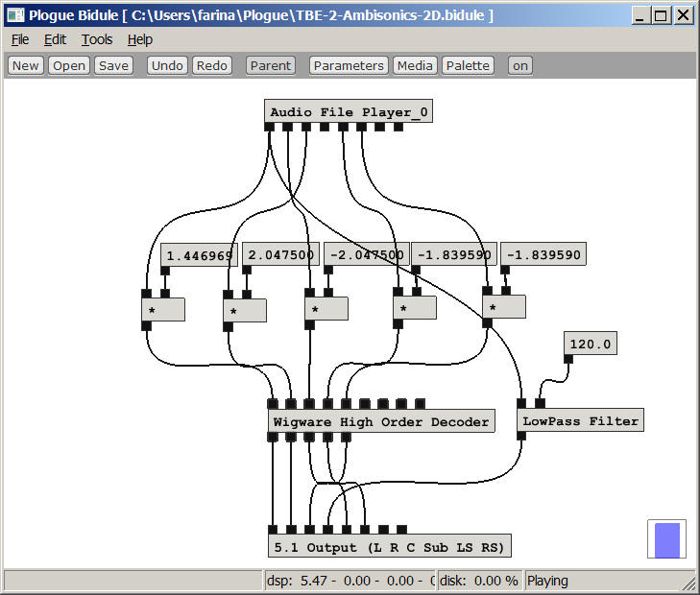Open the Help menu
700x595 pixels.
tap(140, 39)
